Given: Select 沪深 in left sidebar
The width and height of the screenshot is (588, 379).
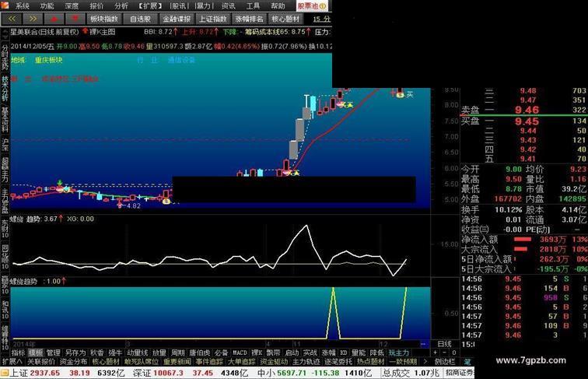Looking at the screenshot, I should coord(5,145).
